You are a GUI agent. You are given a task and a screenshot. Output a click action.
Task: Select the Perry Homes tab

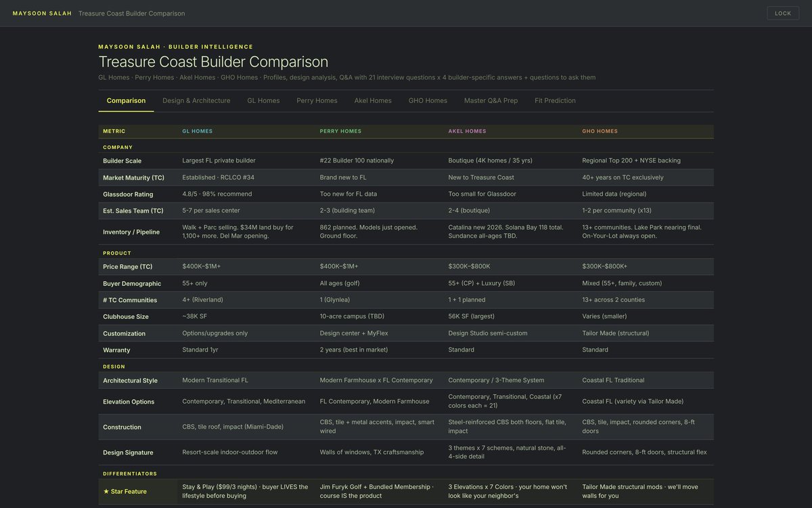pos(317,100)
